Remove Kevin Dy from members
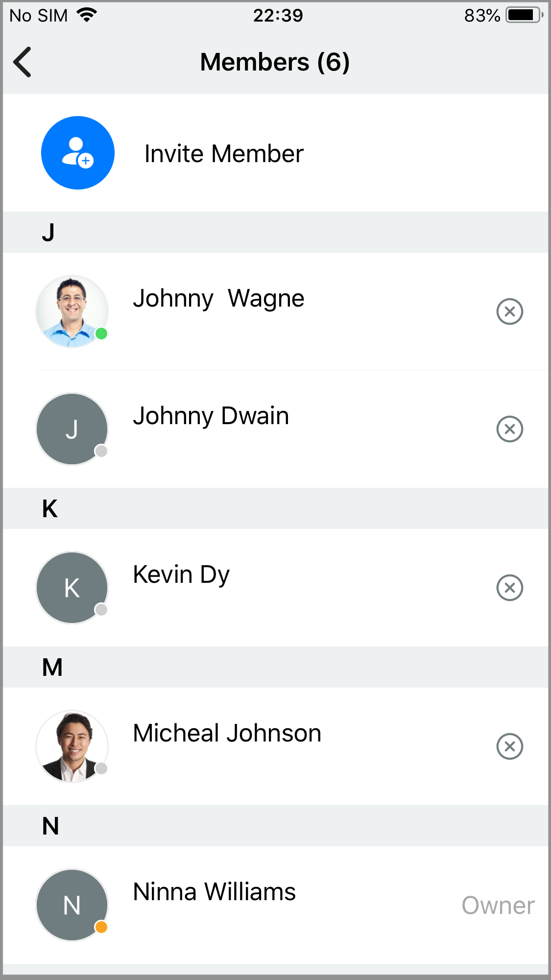Image resolution: width=551 pixels, height=980 pixels. [509, 588]
